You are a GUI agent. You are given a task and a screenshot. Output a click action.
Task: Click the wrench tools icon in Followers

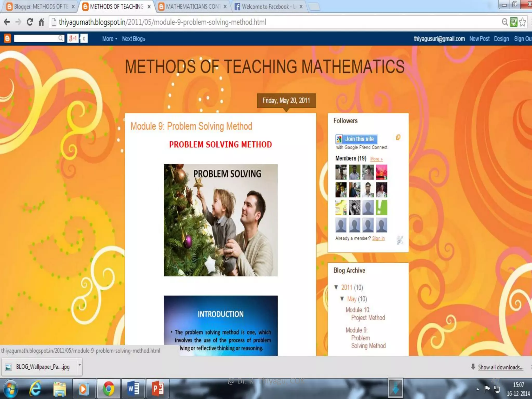coord(400,240)
